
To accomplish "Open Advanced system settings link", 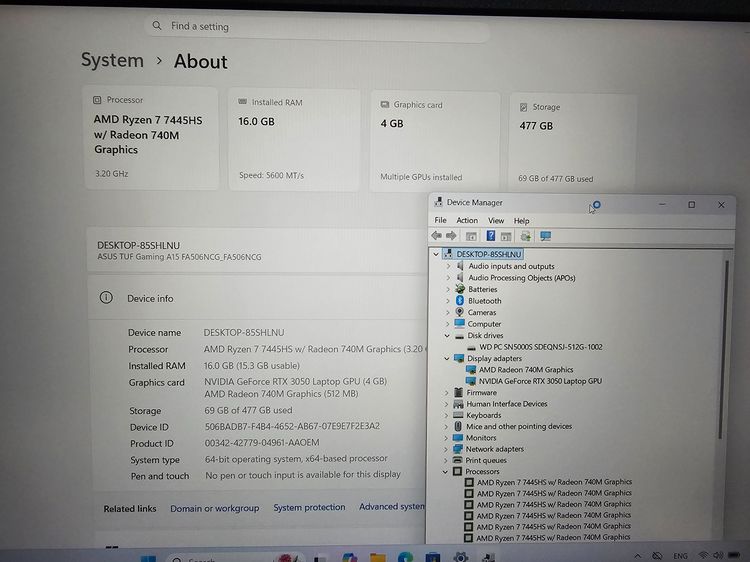I will tap(392, 506).
